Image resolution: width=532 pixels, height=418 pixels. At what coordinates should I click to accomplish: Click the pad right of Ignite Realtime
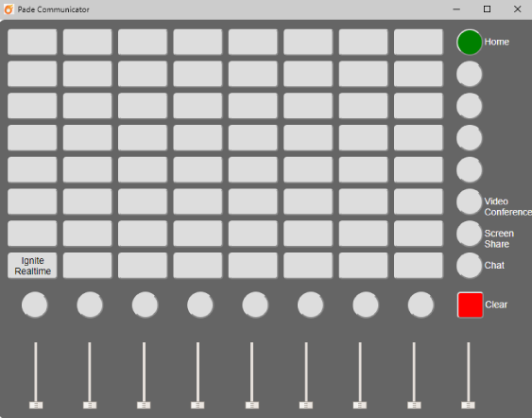coord(88,266)
